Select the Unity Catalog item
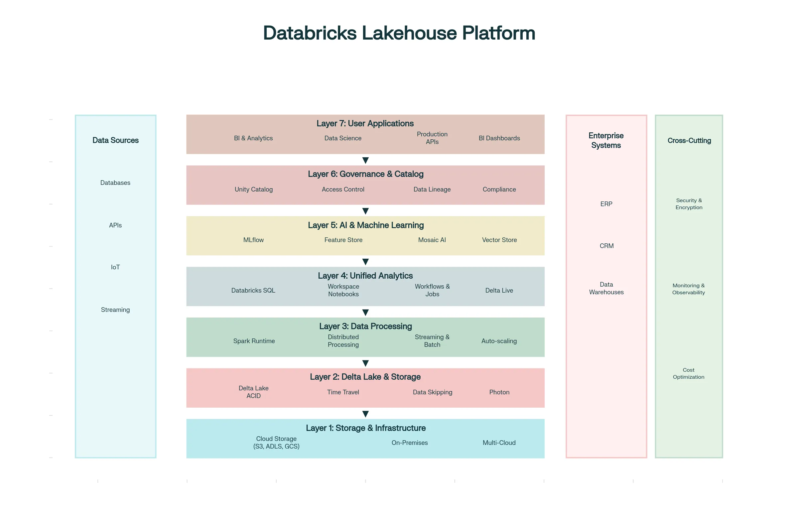 [253, 189]
